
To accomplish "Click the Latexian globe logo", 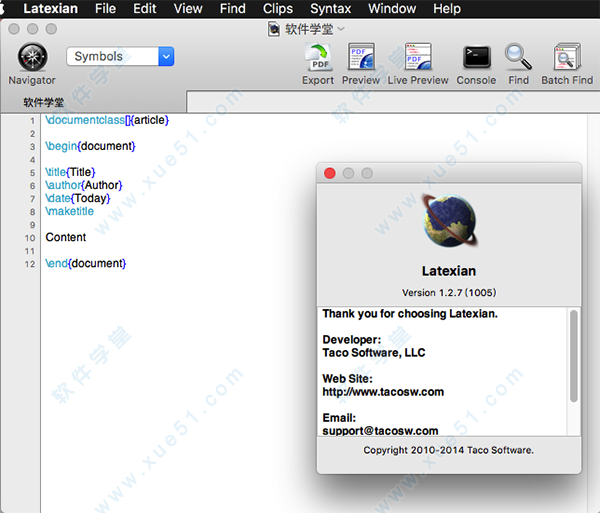I will [x=449, y=220].
